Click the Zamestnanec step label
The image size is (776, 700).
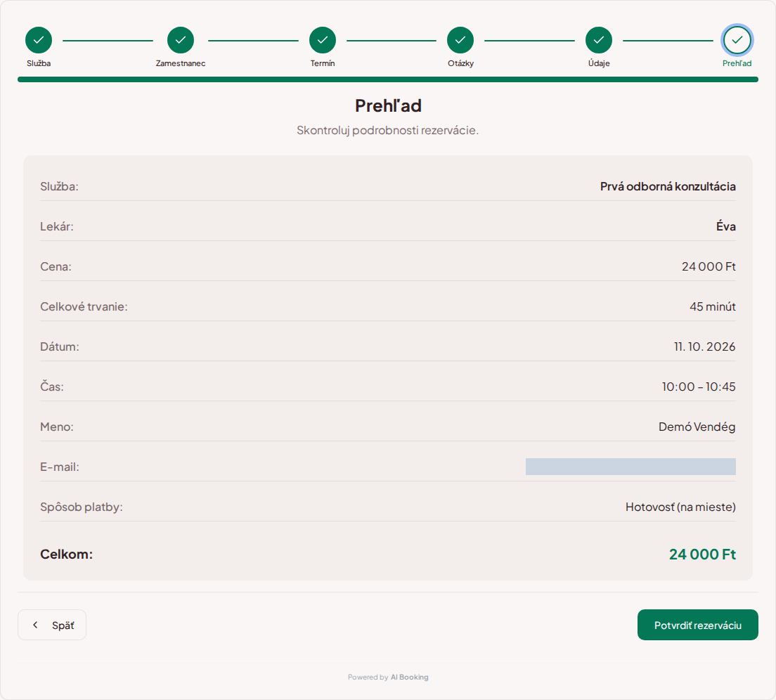181,63
